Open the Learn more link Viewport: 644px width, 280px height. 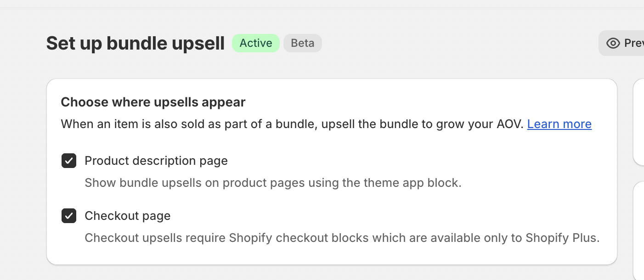coord(559,124)
